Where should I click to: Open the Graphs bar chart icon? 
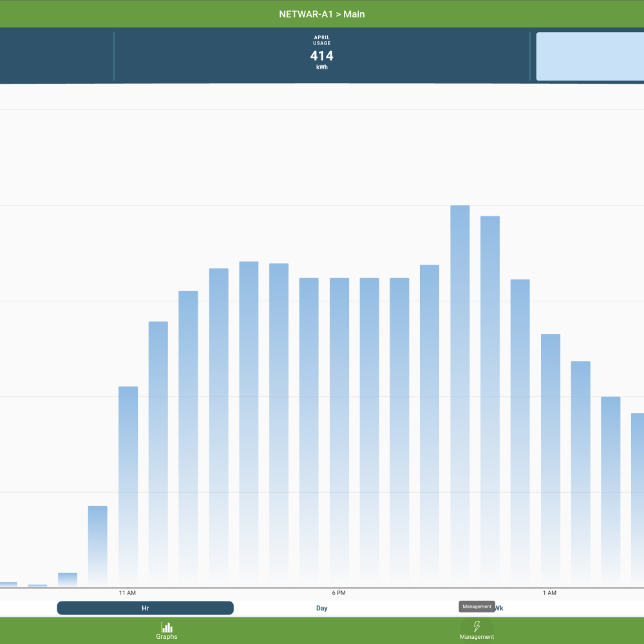[x=166, y=627]
